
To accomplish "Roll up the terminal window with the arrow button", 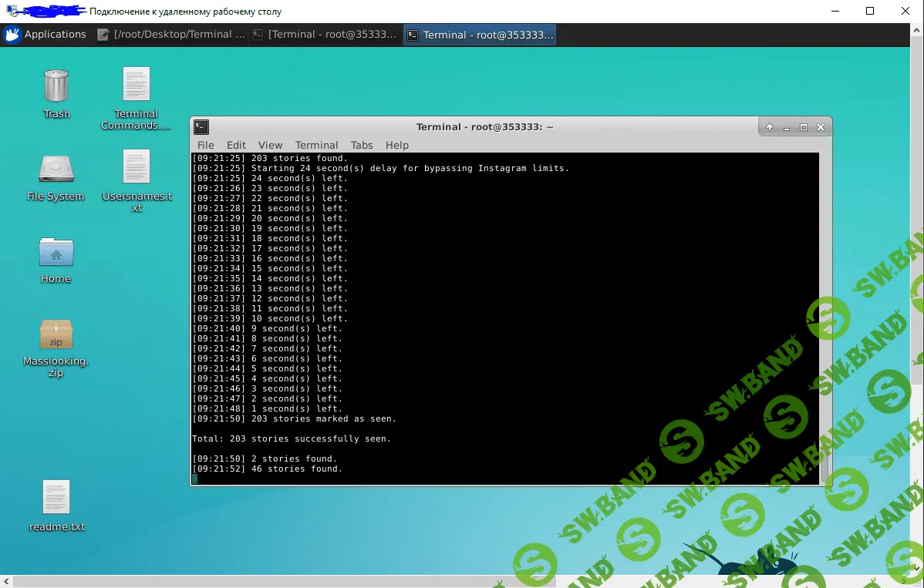I will pyautogui.click(x=770, y=127).
